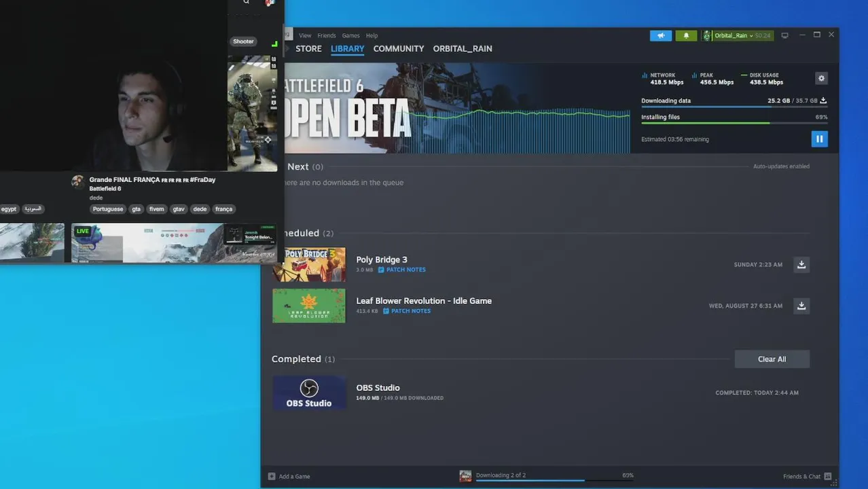Click Friends & Chat icon

(828, 476)
